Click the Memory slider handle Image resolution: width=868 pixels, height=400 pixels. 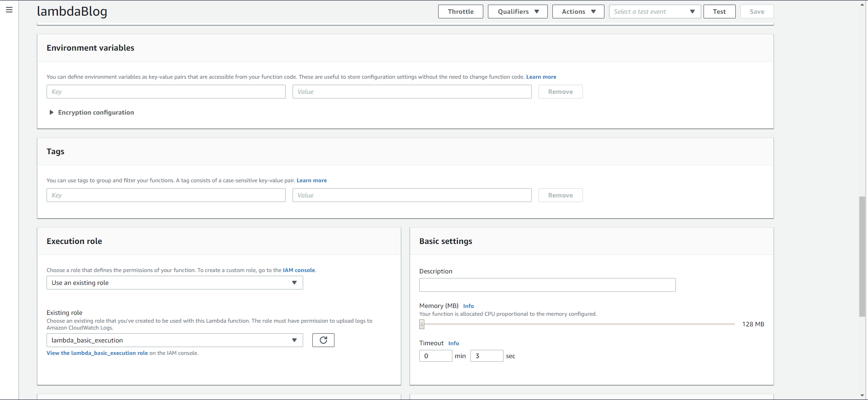tap(422, 325)
